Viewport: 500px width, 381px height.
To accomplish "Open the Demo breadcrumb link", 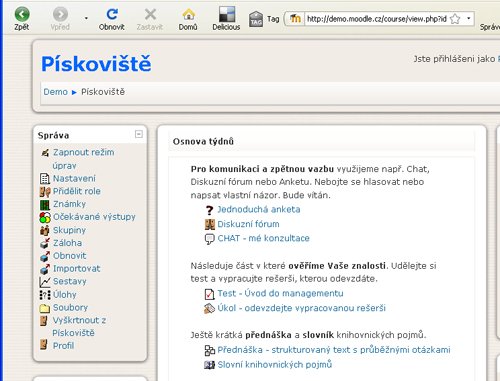I will pos(56,92).
